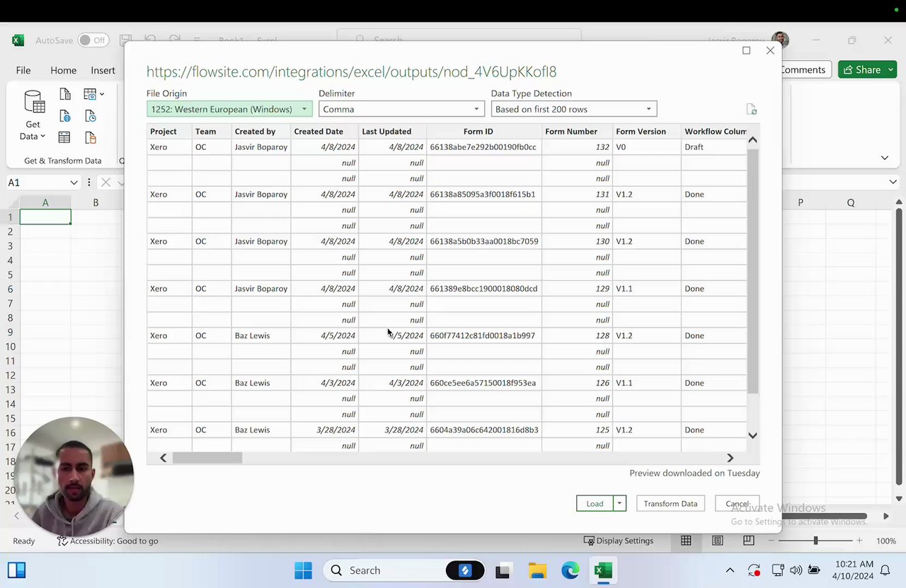The image size is (906, 588).
Task: Click the refresh preview icon in dialog
Action: [x=752, y=109]
